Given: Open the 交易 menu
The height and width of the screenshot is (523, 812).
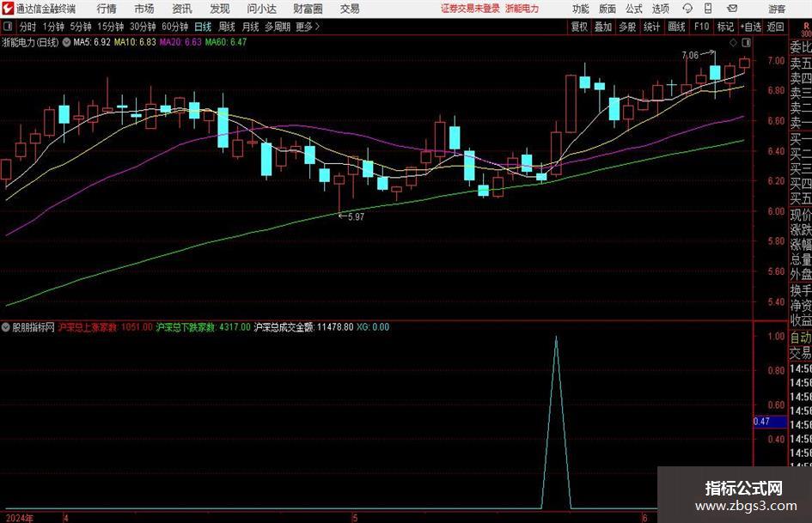Looking at the screenshot, I should click(350, 9).
